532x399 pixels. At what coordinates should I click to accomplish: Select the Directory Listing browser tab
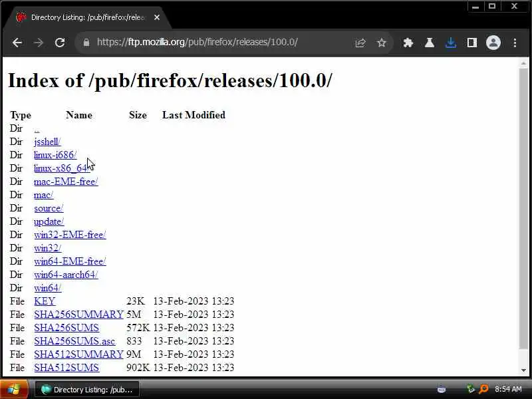coord(88,17)
